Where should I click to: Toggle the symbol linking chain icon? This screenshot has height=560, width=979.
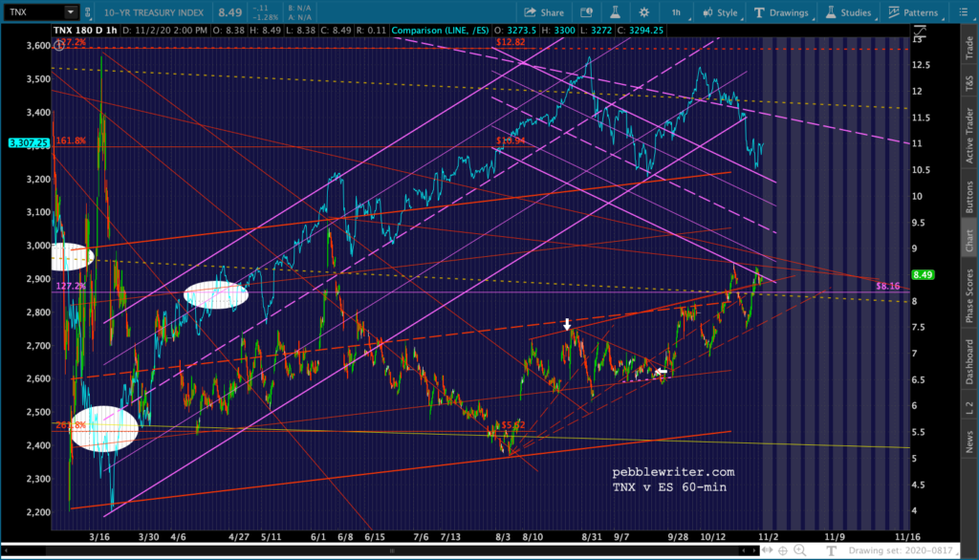click(x=87, y=12)
